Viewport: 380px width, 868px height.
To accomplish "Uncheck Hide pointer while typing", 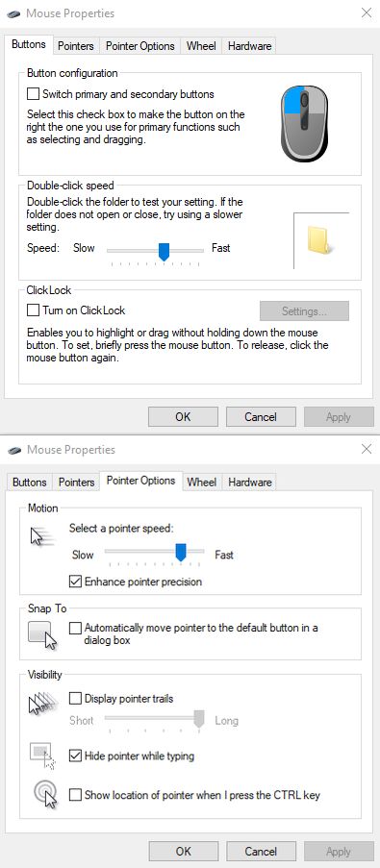I will 75,756.
